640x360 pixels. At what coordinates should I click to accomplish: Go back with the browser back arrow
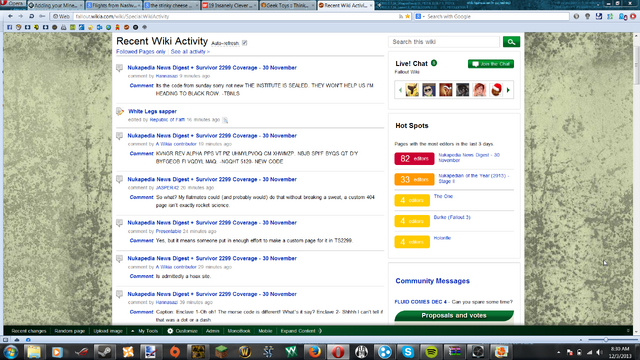pos(10,16)
